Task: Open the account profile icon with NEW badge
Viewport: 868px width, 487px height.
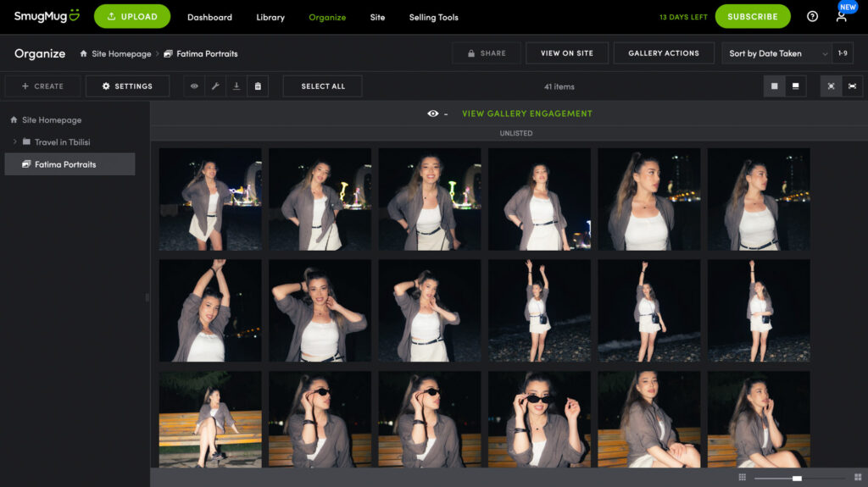Action: (x=842, y=17)
